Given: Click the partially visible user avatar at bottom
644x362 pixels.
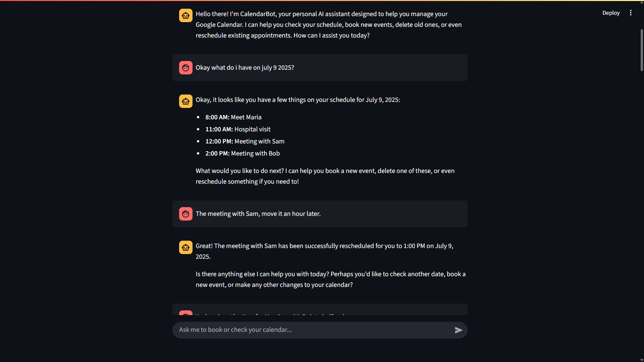Looking at the screenshot, I should click(185, 313).
